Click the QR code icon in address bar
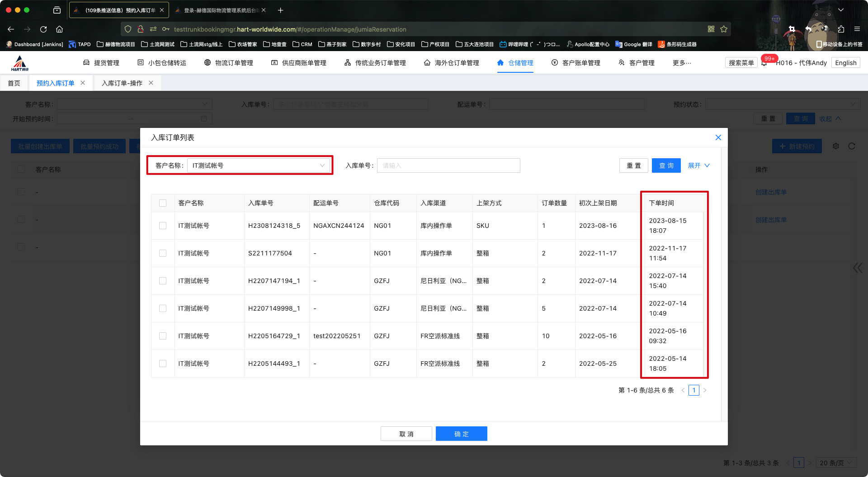The height and width of the screenshot is (477, 868). 711,29
